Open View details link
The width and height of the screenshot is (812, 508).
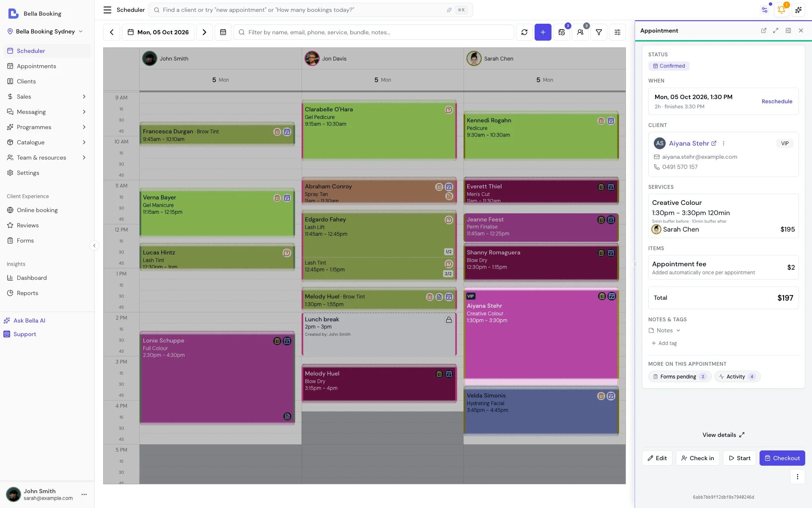coord(723,435)
